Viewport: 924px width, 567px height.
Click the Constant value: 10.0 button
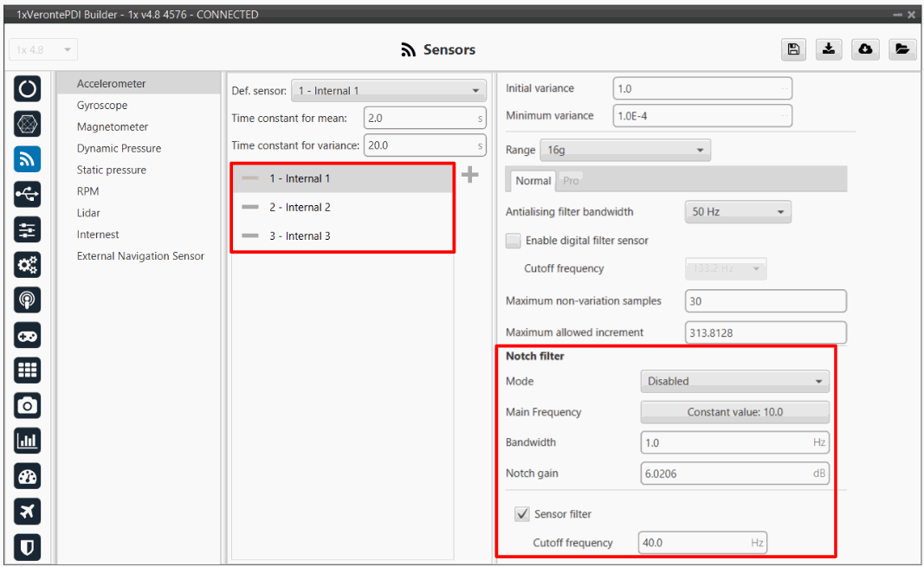coord(734,412)
